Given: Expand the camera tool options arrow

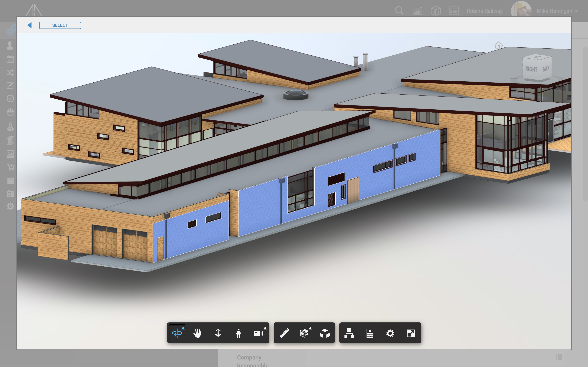Looking at the screenshot, I should [x=265, y=328].
